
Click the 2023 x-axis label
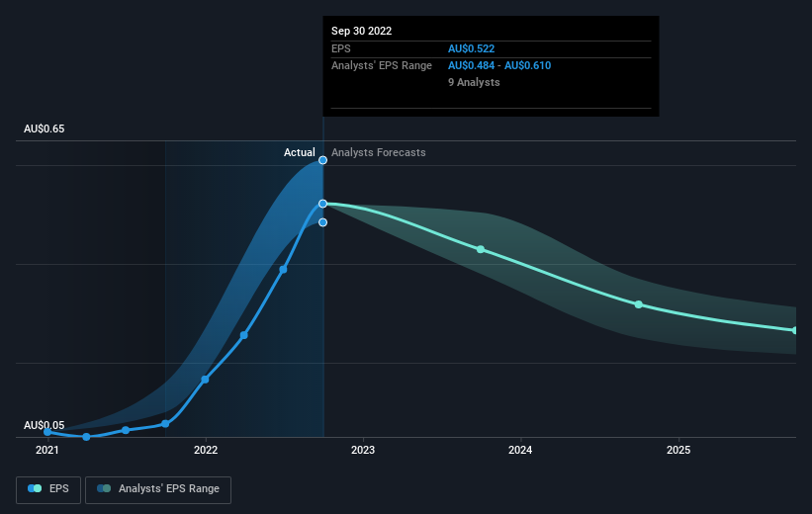[x=363, y=450]
